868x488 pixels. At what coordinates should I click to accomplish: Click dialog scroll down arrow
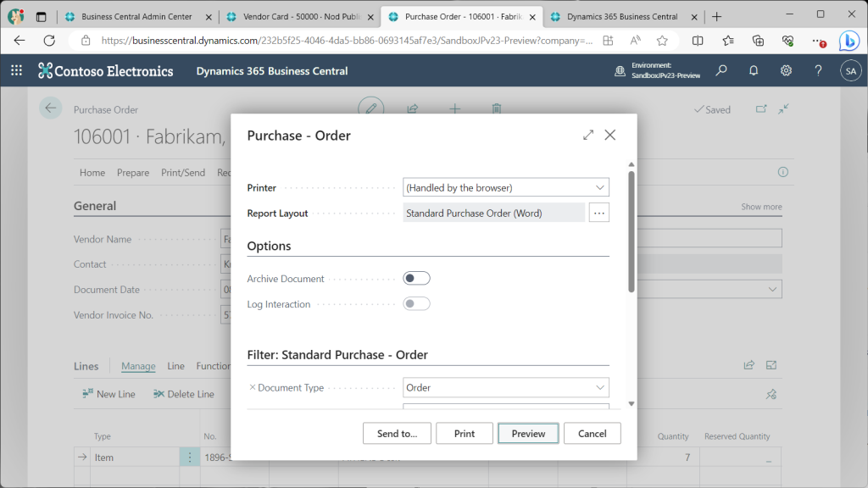(631, 404)
